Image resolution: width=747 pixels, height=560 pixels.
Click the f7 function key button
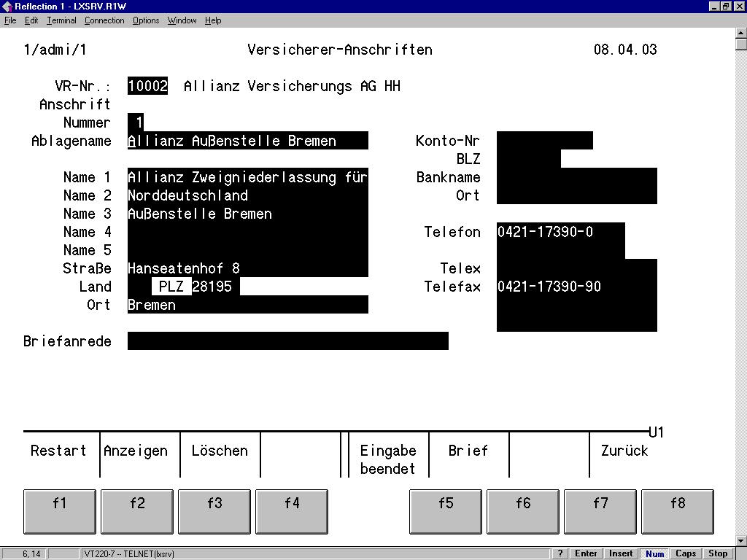click(600, 511)
